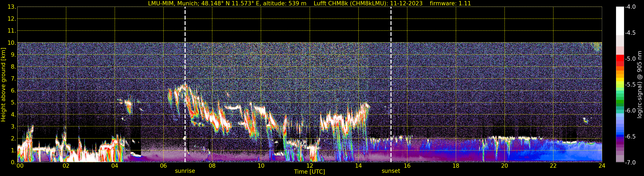Click the '04' time axis tick label
This screenshot has height=176, width=644.
[x=115, y=166]
